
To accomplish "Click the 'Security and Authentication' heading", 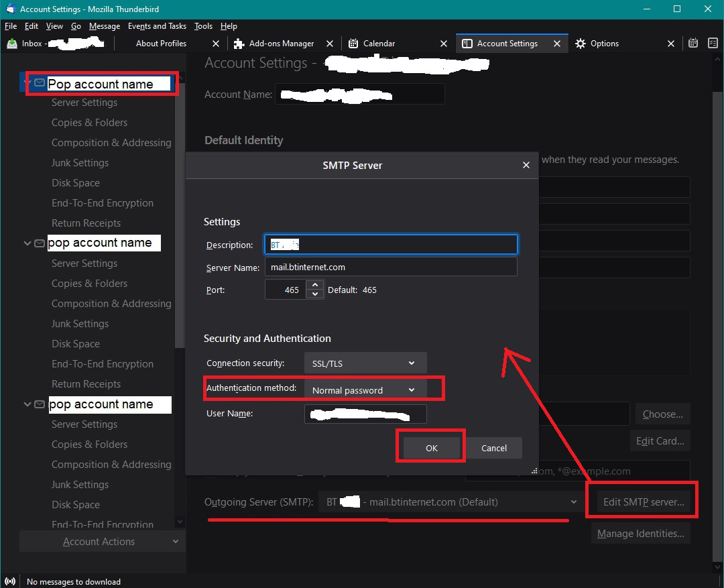I will tap(267, 338).
